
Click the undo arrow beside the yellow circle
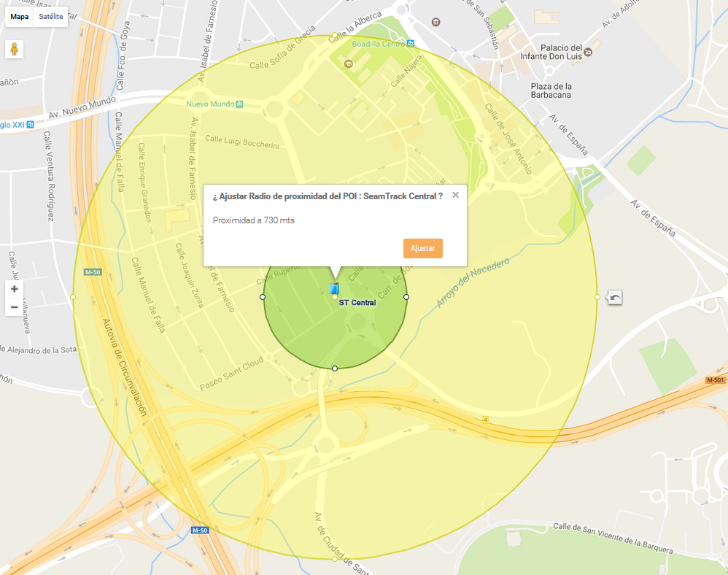click(x=615, y=297)
